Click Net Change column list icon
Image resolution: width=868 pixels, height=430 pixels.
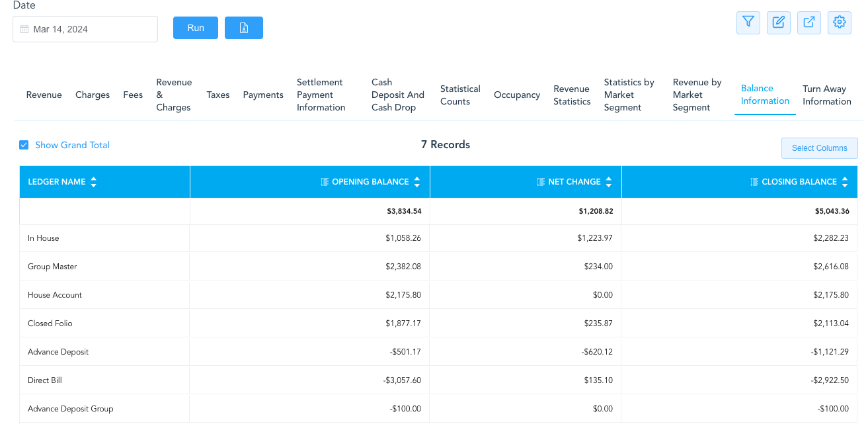coord(540,182)
